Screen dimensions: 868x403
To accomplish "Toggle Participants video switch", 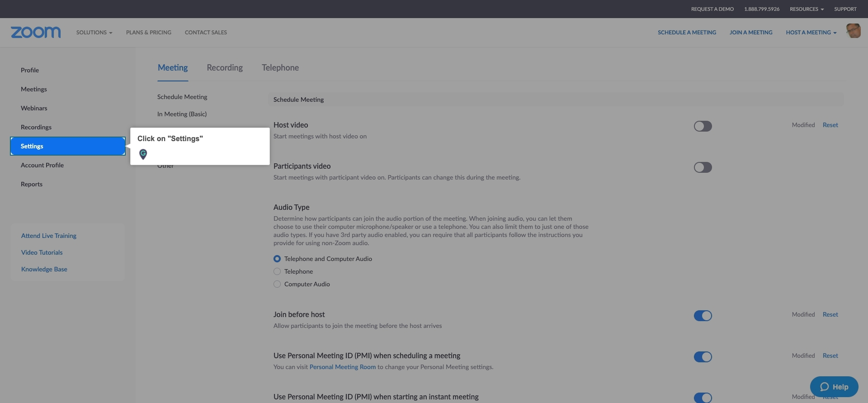I will 703,167.
